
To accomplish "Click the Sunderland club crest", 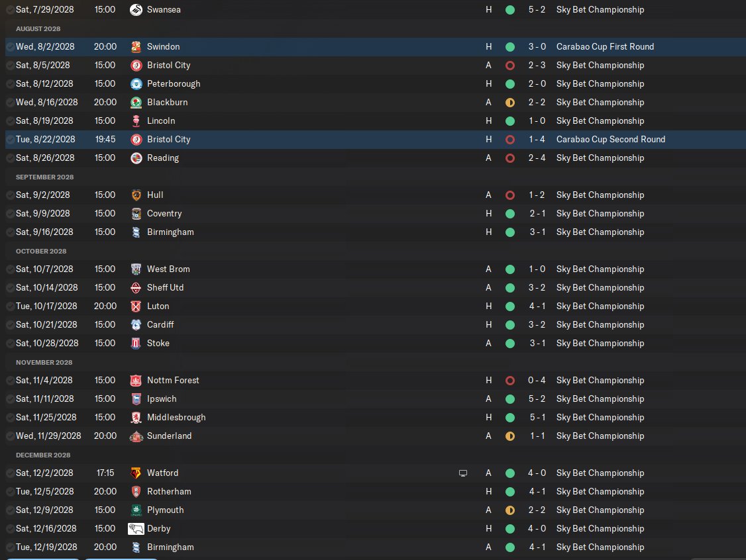I will tap(136, 436).
